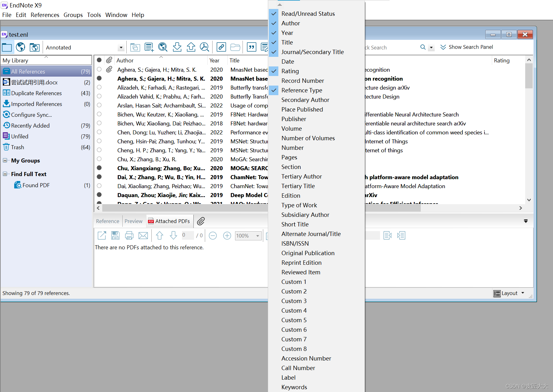Viewport: 553px width, 392px height.
Task: Click the zoom out minus icon
Action: click(213, 236)
